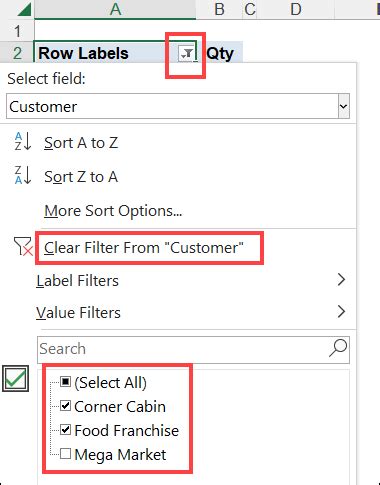
Task: Expand the Value Filters submenu arrow
Action: coord(341,312)
